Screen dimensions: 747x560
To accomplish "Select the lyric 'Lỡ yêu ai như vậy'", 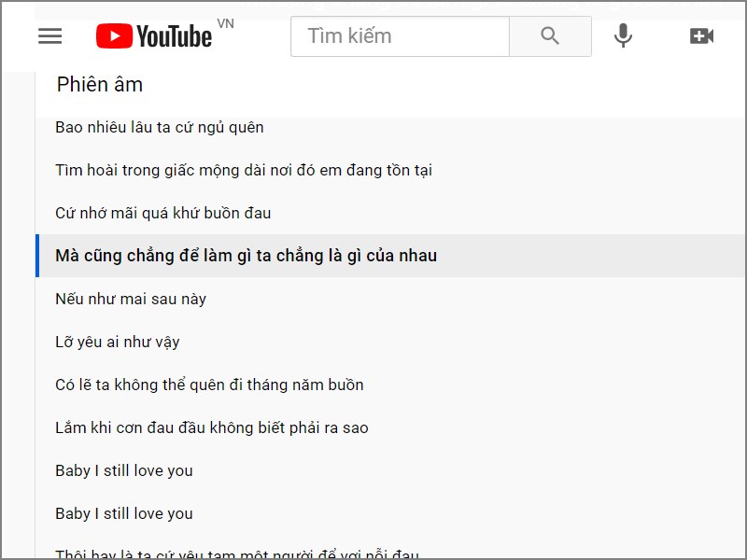I will [x=116, y=342].
